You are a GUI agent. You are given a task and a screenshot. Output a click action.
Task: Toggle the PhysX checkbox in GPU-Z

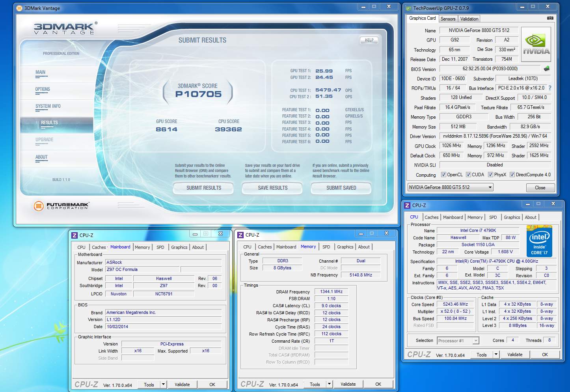click(x=491, y=175)
